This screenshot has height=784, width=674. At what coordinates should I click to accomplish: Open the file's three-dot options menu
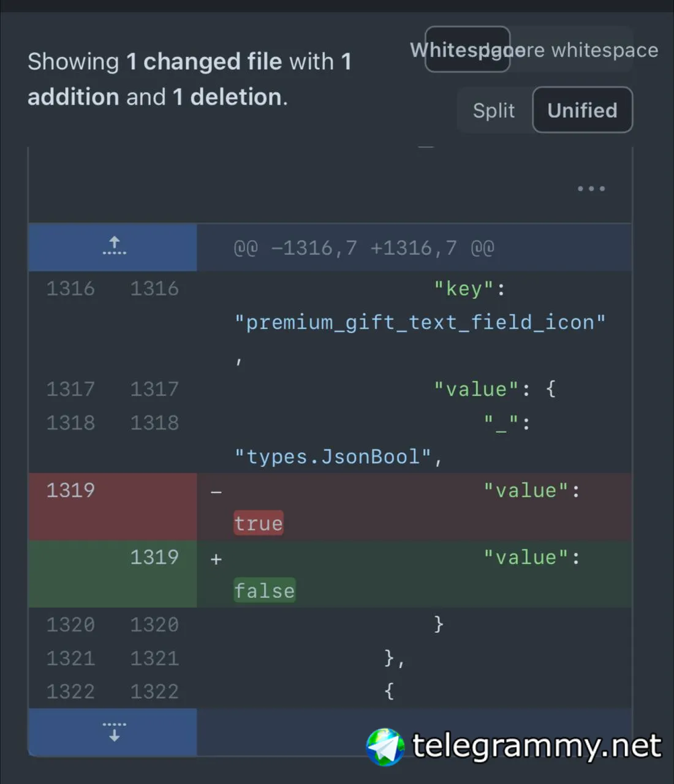coord(591,189)
